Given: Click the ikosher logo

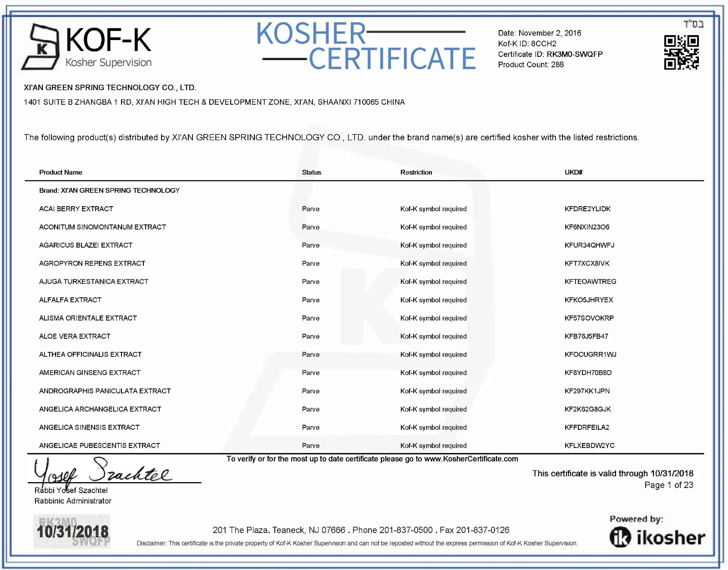Looking at the screenshot, I should click(x=657, y=537).
